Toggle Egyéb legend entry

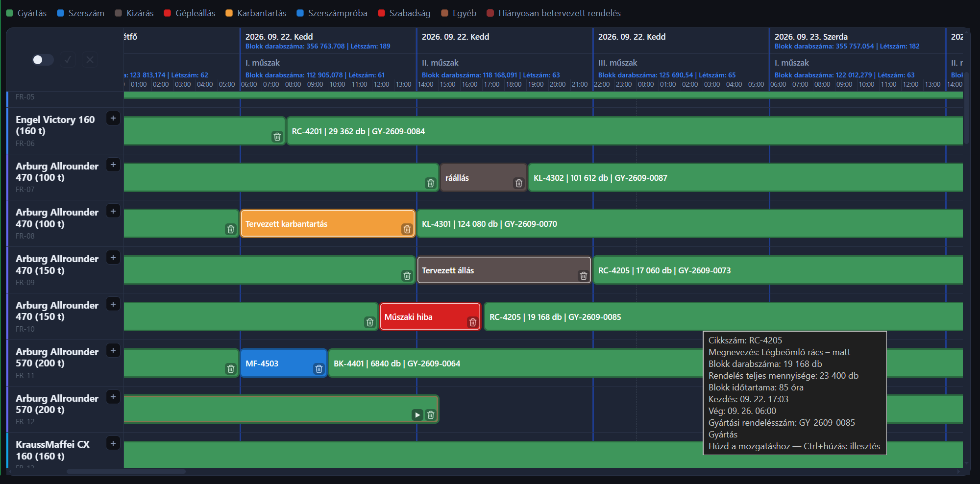tap(459, 13)
